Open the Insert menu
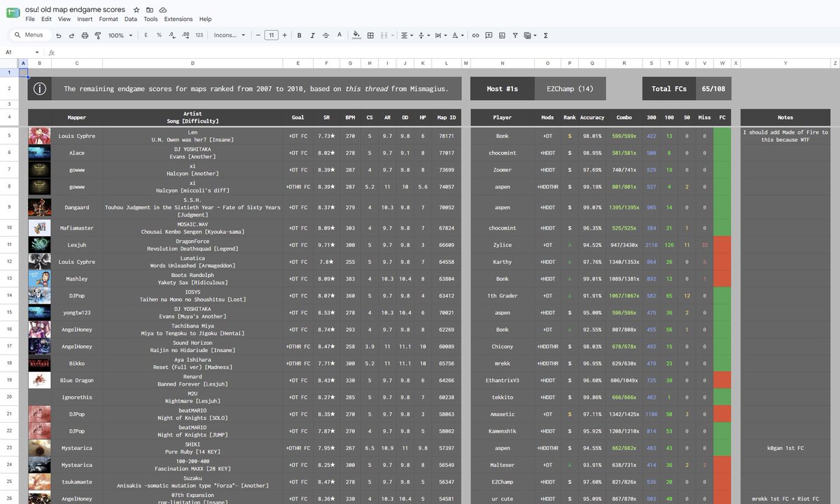This screenshot has height=504, width=840. [x=85, y=19]
